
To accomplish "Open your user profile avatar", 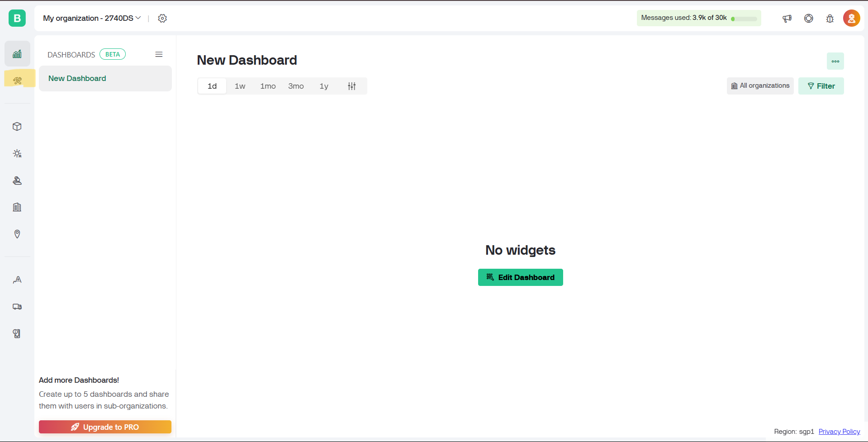I will (x=851, y=18).
